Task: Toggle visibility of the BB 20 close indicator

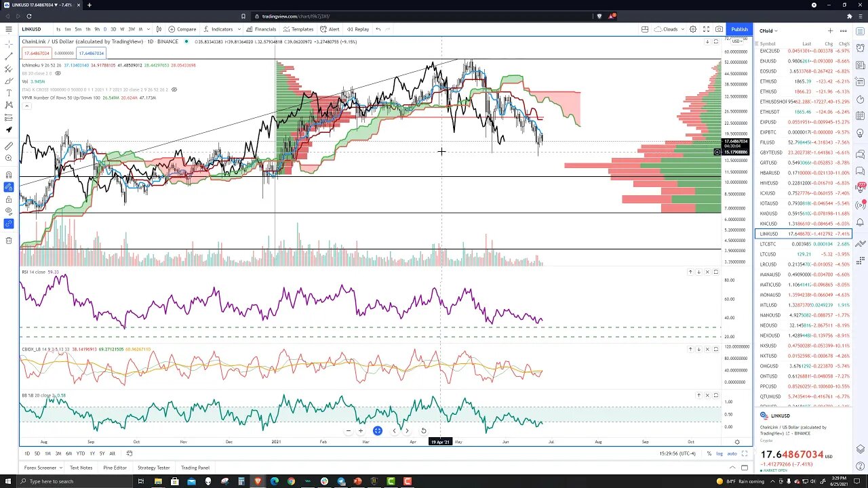Action: pos(58,73)
